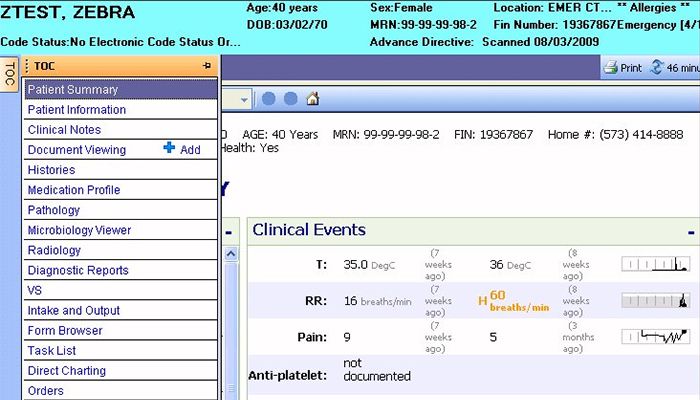Open the respiratory rate trend sparkline
The image size is (700, 400).
tap(655, 300)
